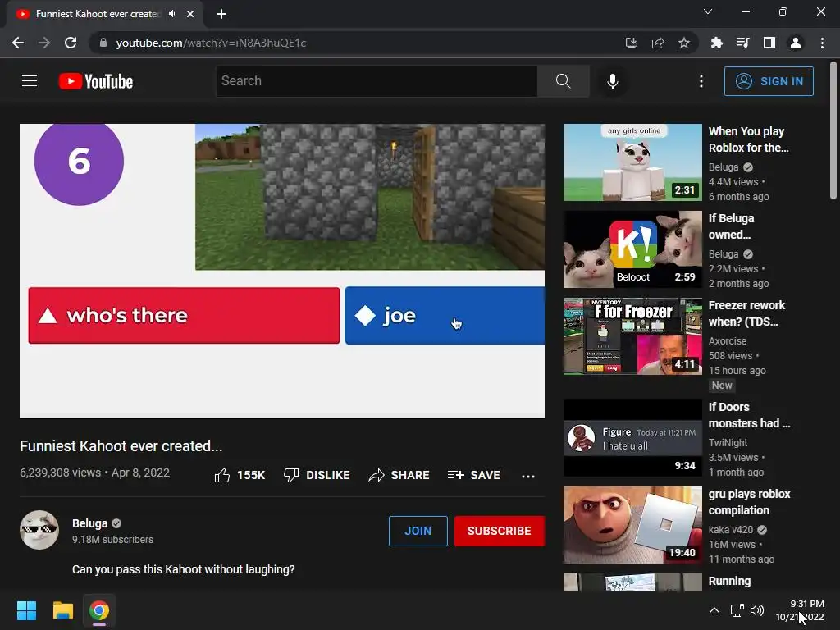The width and height of the screenshot is (840, 630).
Task: Click the video player area
Action: coord(282,271)
